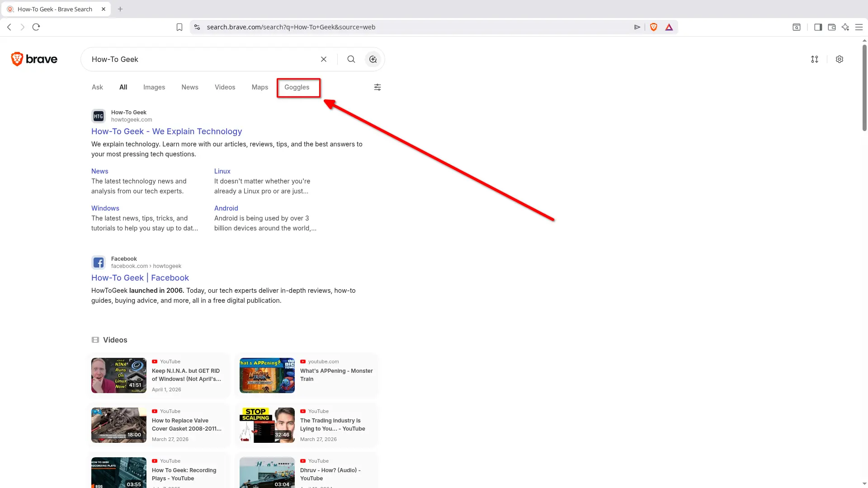Open site information icon in address bar
868x488 pixels.
tap(197, 27)
